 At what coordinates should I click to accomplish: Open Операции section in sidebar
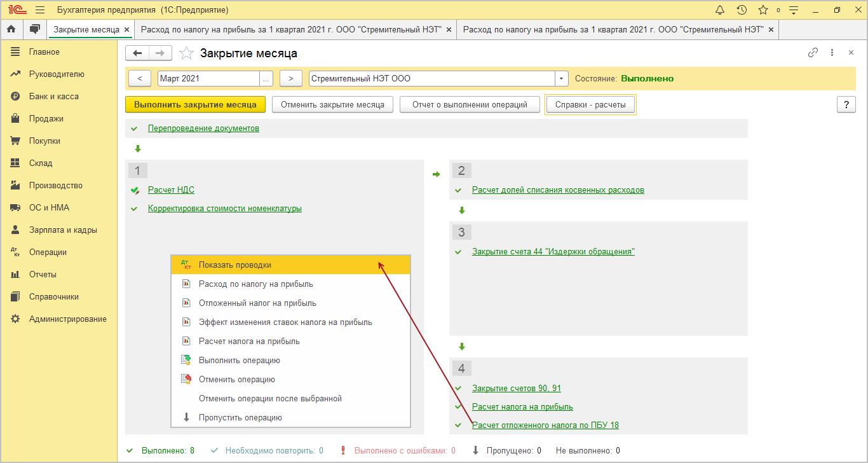pyautogui.click(x=48, y=252)
